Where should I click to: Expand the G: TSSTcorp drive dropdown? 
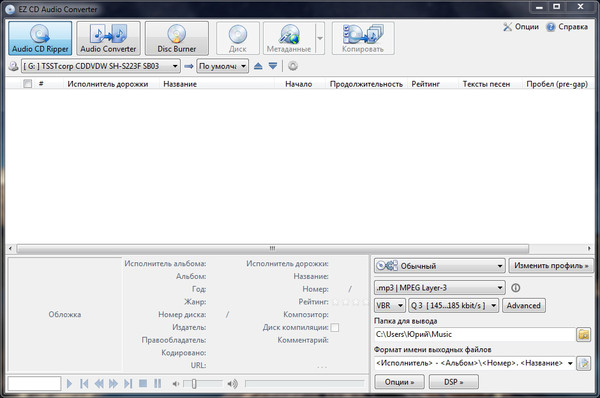click(x=101, y=66)
